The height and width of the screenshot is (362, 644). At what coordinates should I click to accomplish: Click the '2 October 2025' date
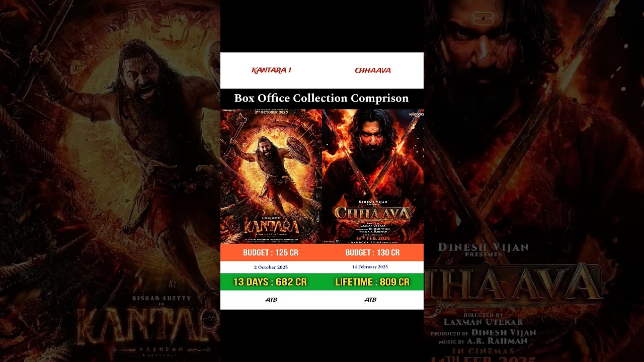coord(271,267)
